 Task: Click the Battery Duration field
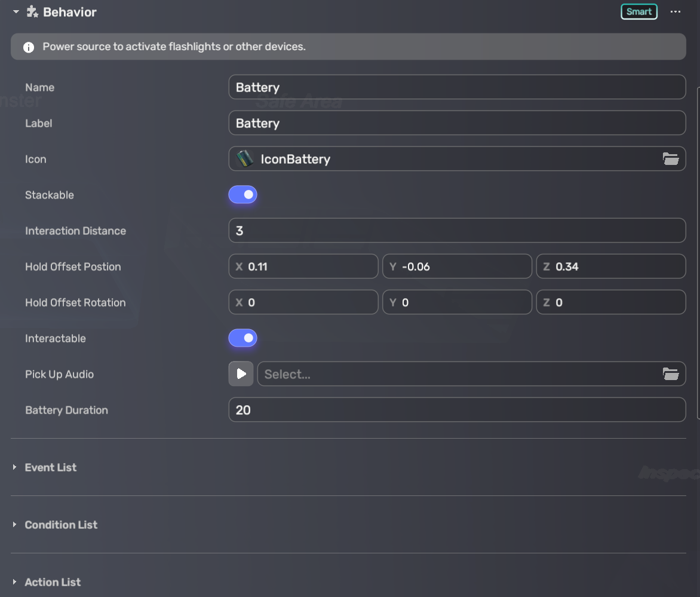[x=457, y=410]
